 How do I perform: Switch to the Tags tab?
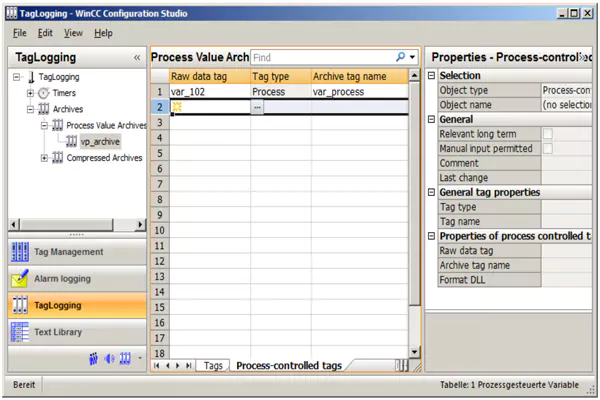coord(213,366)
